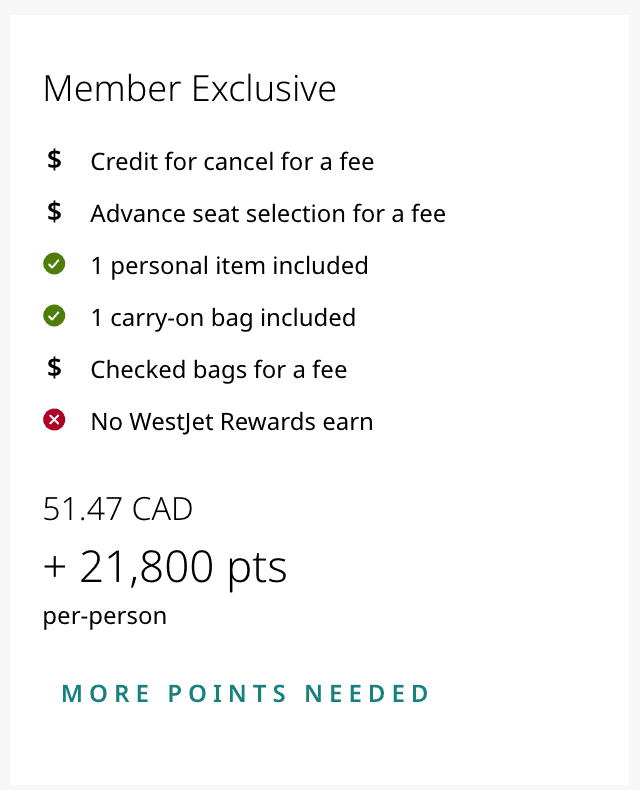
Task: Click the red X beside WestJet Rewards
Action: click(x=54, y=421)
